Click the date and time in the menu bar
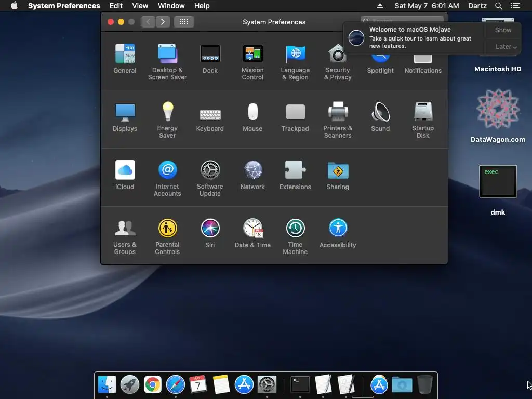532x399 pixels. (x=427, y=6)
